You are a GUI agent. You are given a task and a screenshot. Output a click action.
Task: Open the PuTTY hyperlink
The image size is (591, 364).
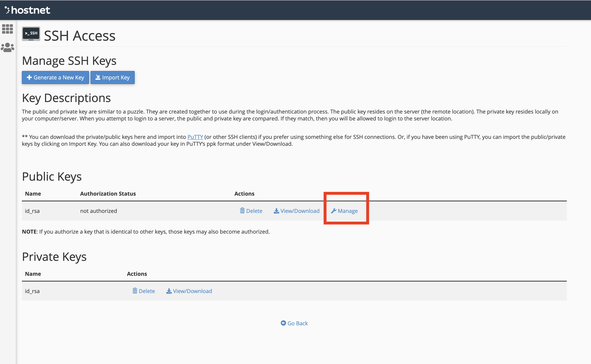195,137
